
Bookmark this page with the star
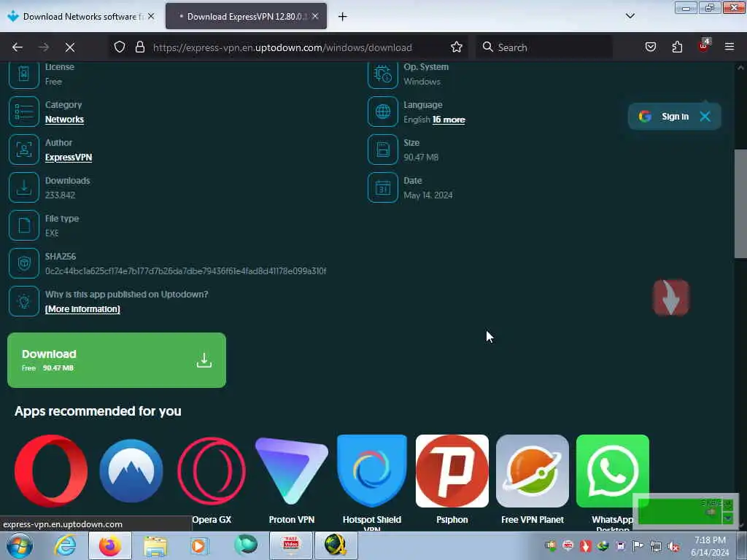pos(457,47)
